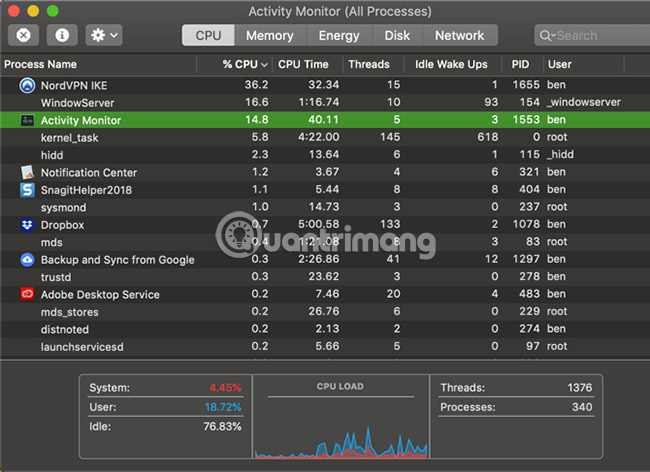Open the process info inspector icon

tap(62, 35)
